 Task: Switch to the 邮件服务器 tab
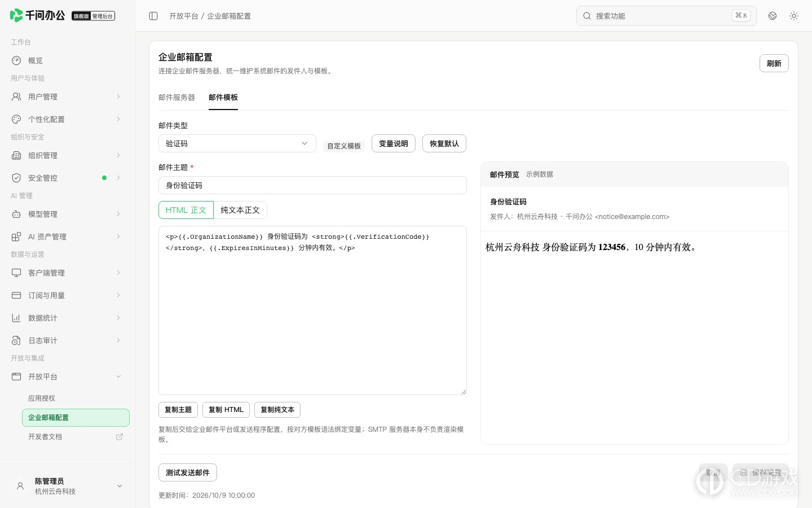tap(176, 98)
